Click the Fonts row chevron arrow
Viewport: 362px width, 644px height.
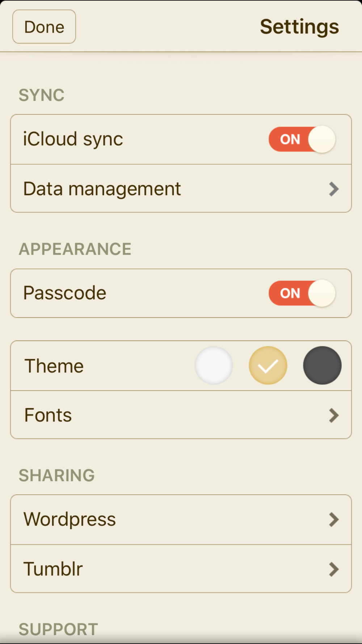click(334, 415)
